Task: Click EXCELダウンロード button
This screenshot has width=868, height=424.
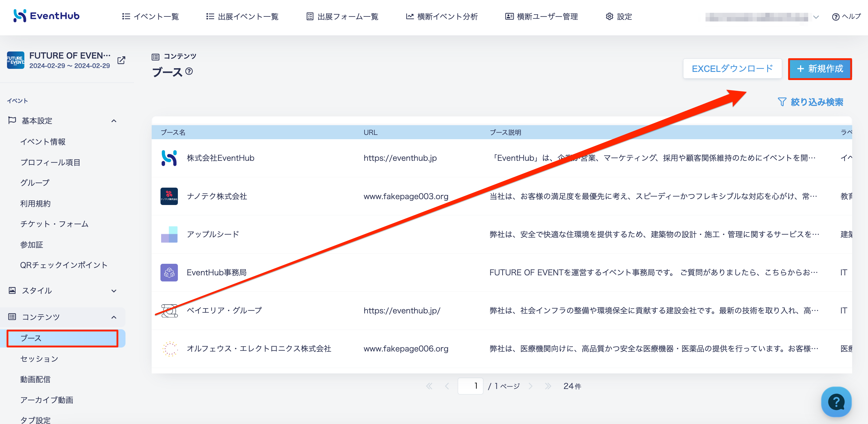Action: [x=732, y=69]
